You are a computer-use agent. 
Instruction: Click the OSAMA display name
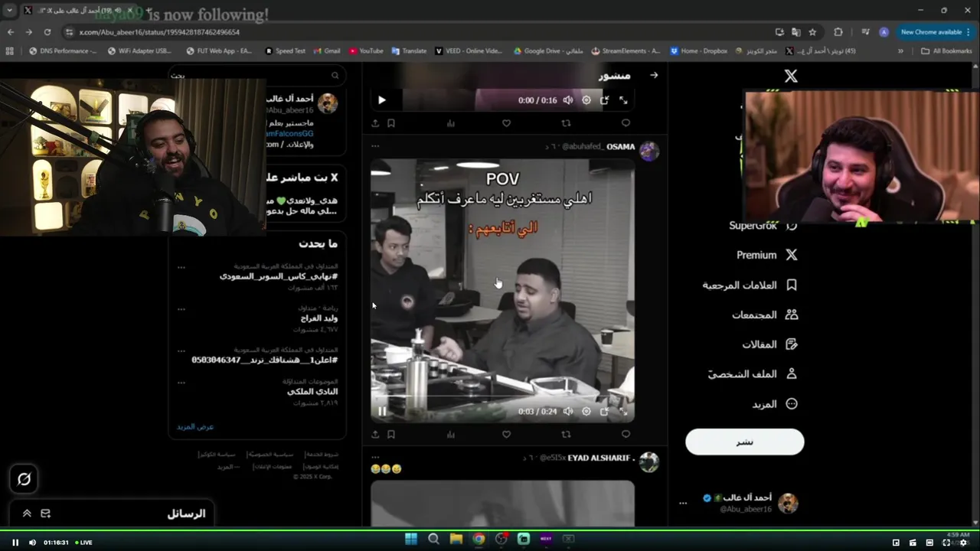pyautogui.click(x=621, y=146)
